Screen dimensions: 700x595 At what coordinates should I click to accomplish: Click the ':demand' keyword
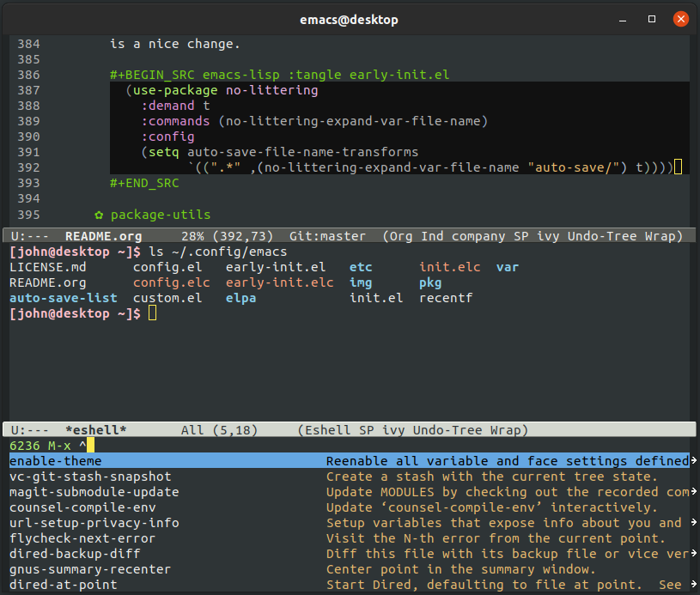tap(167, 106)
